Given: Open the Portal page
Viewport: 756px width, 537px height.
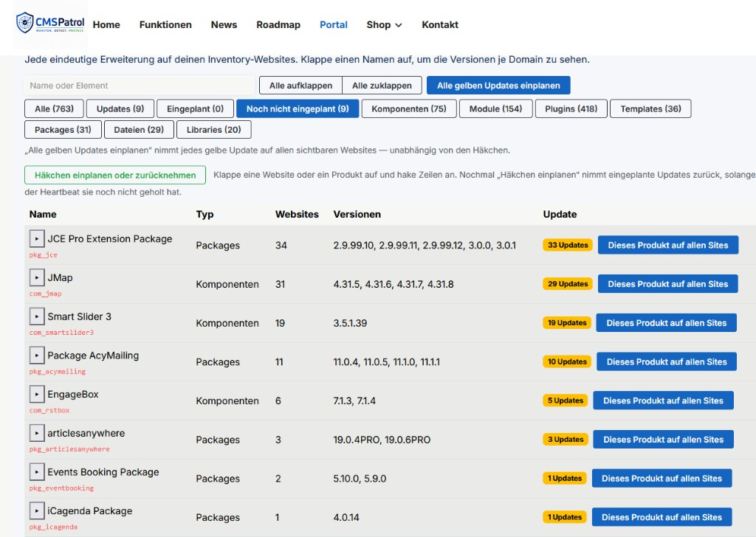Looking at the screenshot, I should click(x=334, y=24).
